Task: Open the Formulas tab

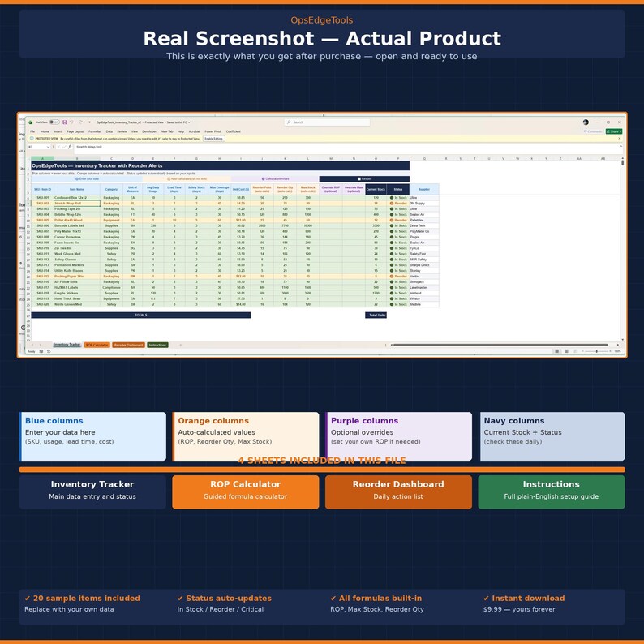Action: [95, 131]
